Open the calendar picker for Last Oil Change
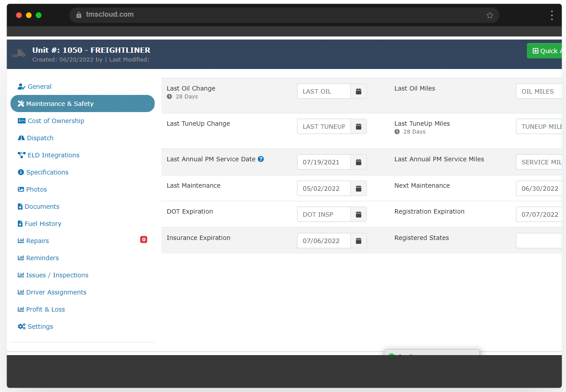 [x=359, y=91]
